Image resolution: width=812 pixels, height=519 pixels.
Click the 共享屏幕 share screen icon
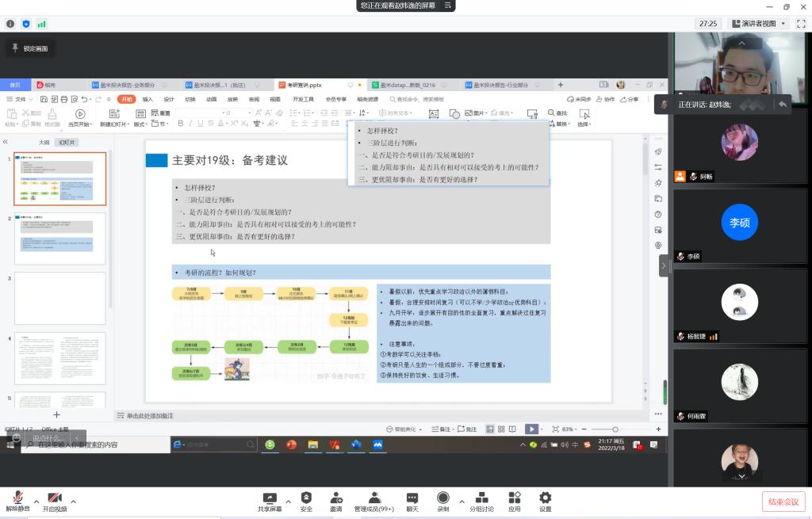tap(270, 499)
